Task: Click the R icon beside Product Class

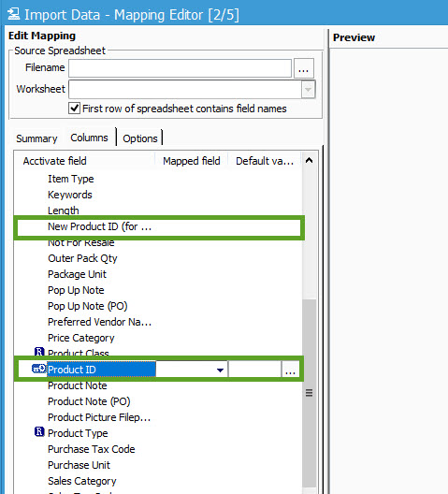Action: 39,352
